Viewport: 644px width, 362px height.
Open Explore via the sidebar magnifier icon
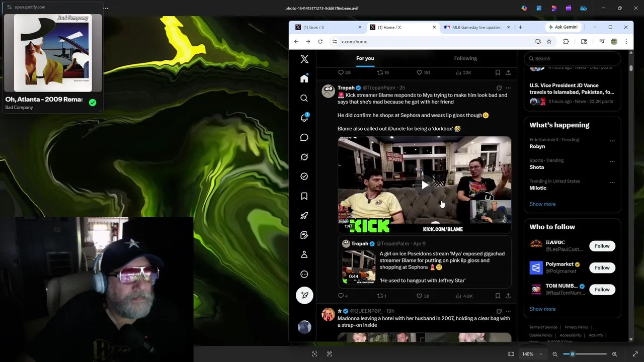(304, 99)
